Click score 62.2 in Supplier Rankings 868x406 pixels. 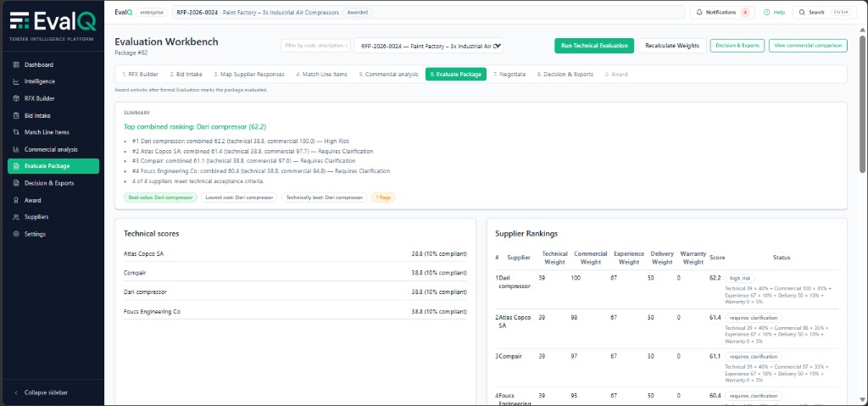click(715, 278)
